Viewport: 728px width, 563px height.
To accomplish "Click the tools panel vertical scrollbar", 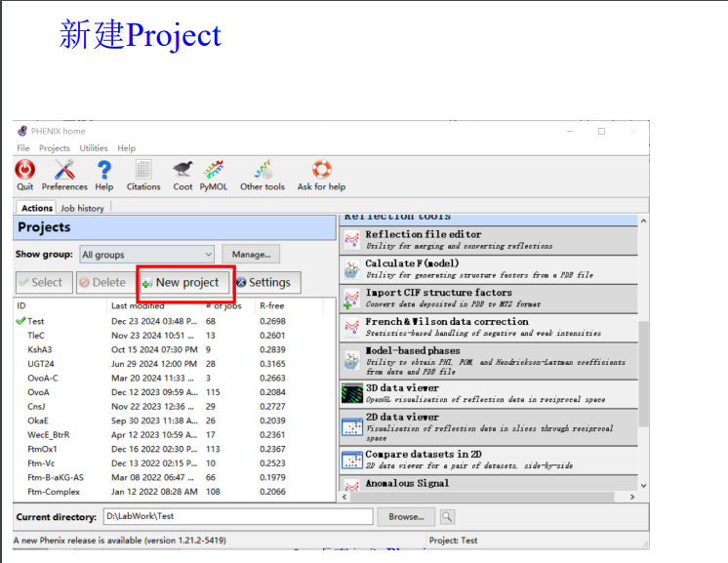I will [643, 374].
